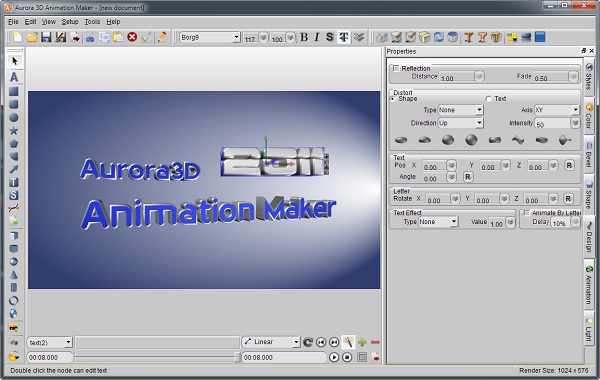600x380 pixels.
Task: Click the refresh/loop animation icon
Action: pos(308,342)
